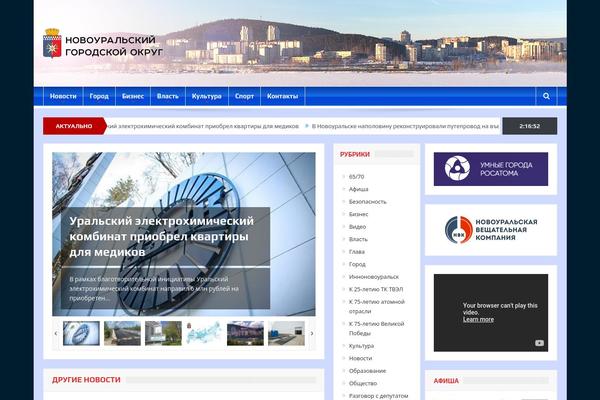Viewport: 600px width, 400px height.
Task: Open the Видео rubric
Action: [357, 227]
